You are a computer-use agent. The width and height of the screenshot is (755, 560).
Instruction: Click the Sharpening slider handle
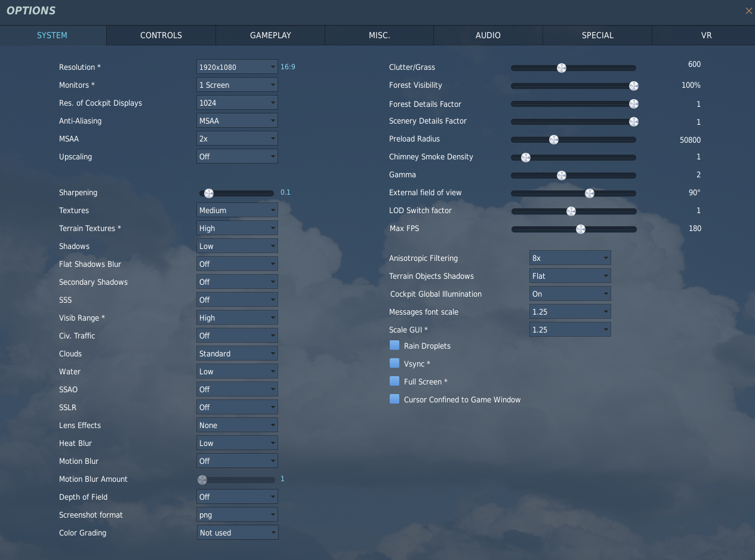click(209, 193)
